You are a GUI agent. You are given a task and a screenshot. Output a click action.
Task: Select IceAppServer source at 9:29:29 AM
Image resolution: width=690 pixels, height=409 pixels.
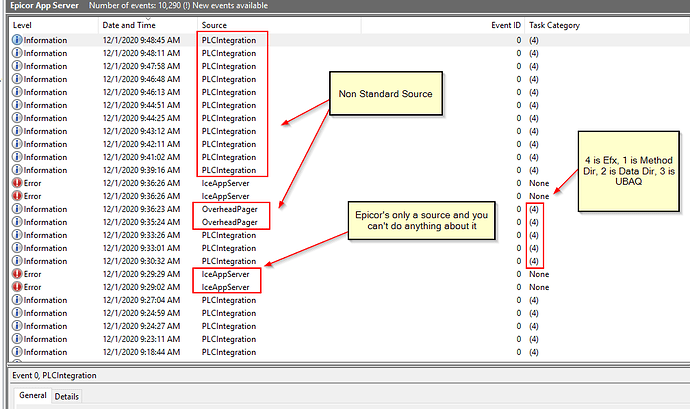click(x=225, y=274)
